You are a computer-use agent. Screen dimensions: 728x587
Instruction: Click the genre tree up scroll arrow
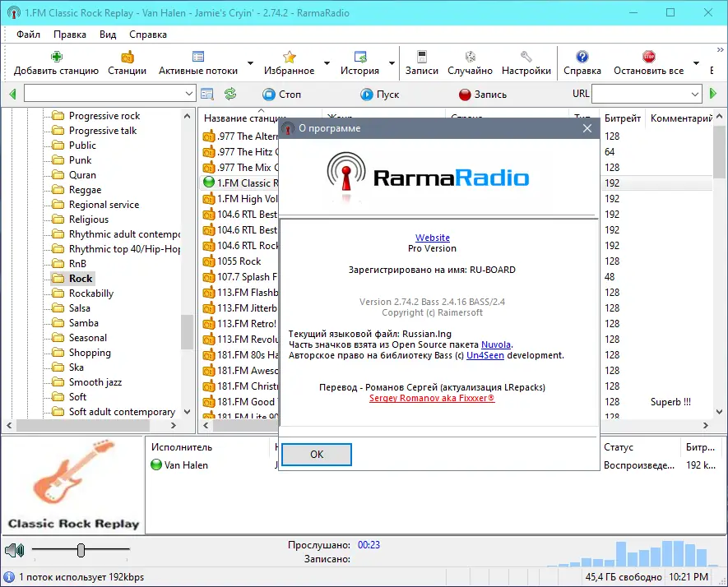click(x=187, y=116)
